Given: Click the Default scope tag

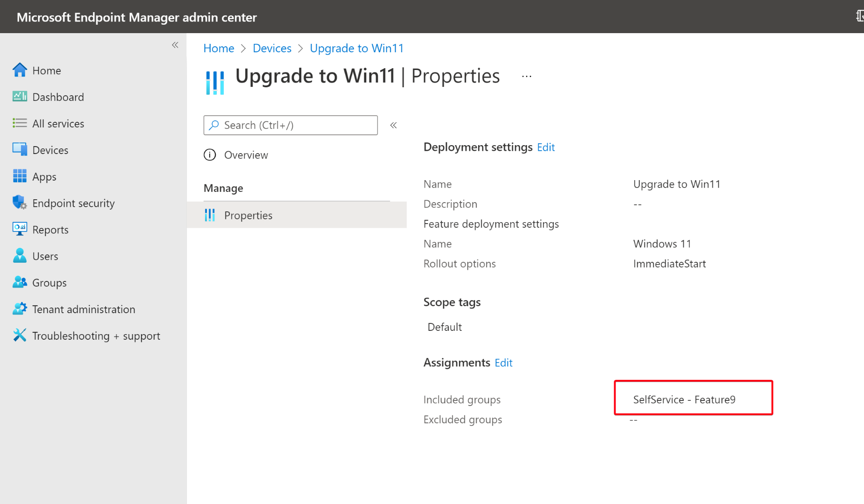Looking at the screenshot, I should 445,327.
